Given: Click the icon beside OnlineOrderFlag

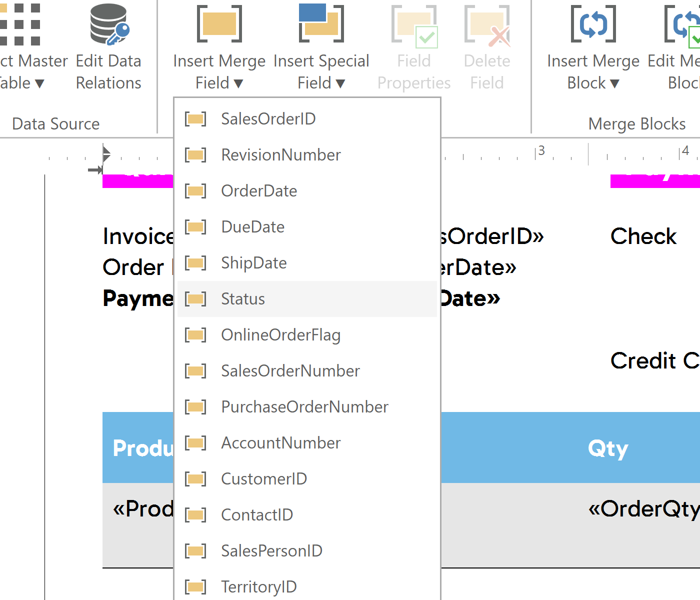Looking at the screenshot, I should point(195,335).
